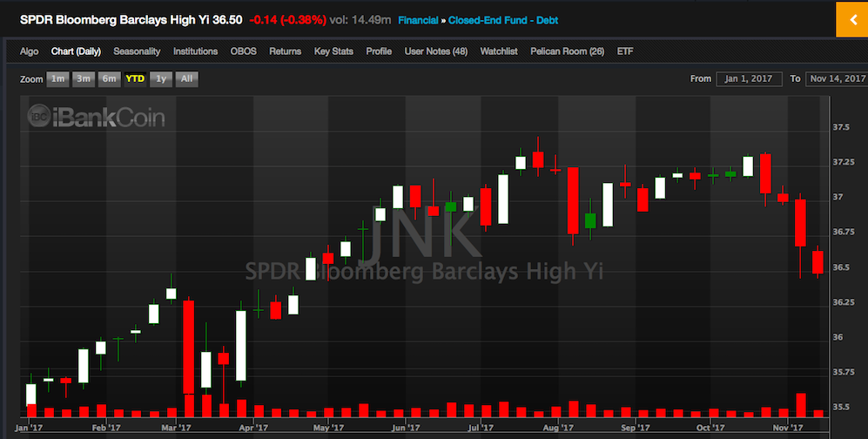Select the YTD zoom range

(135, 78)
